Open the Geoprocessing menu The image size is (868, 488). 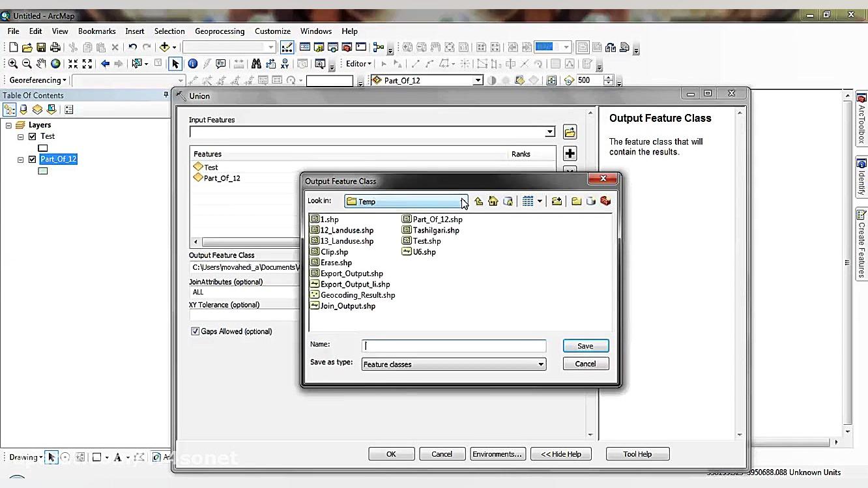tap(220, 31)
